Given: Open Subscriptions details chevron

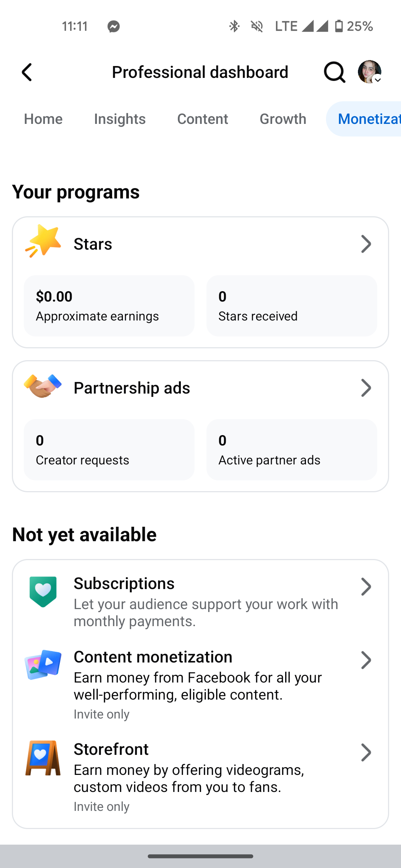Looking at the screenshot, I should tap(366, 587).
